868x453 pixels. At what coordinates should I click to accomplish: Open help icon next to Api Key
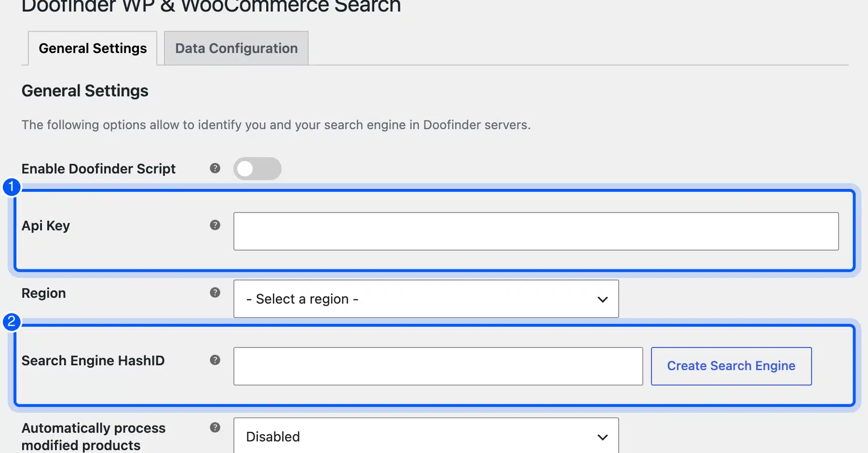coord(215,225)
